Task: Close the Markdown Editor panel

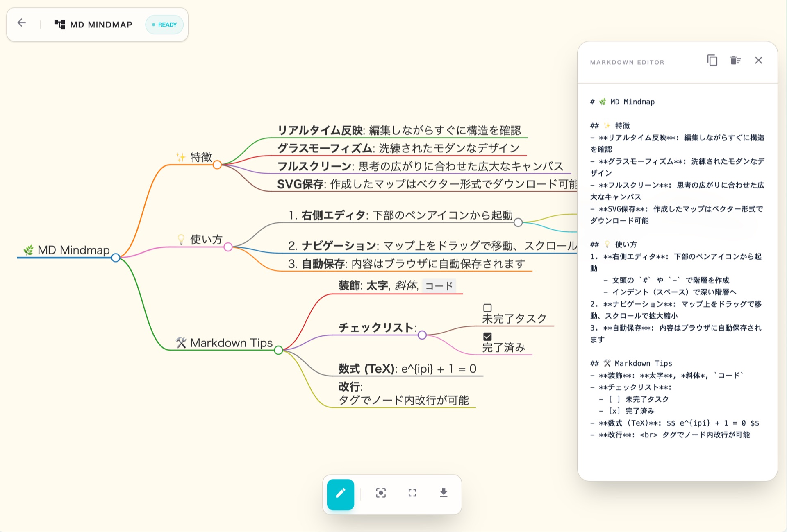Action: pyautogui.click(x=758, y=61)
